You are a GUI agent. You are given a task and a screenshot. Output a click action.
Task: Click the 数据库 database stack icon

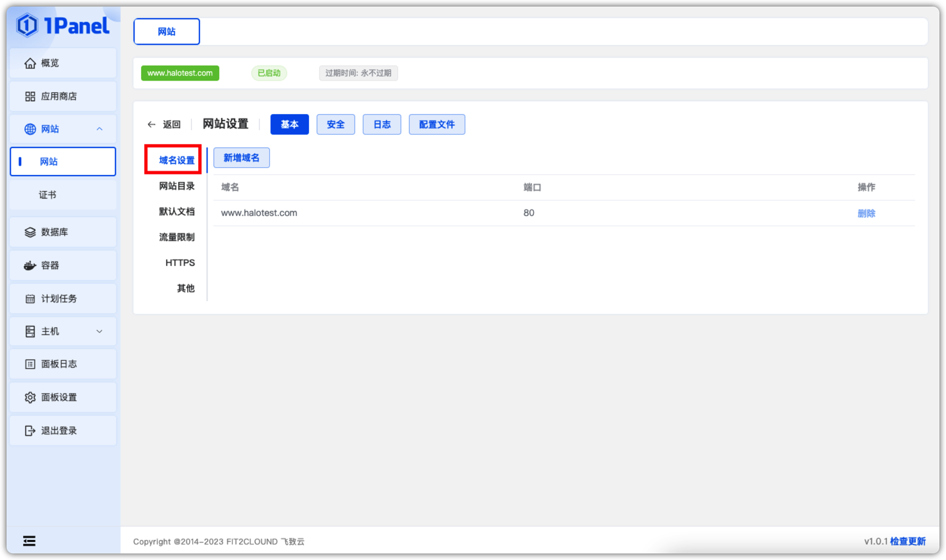(x=30, y=233)
